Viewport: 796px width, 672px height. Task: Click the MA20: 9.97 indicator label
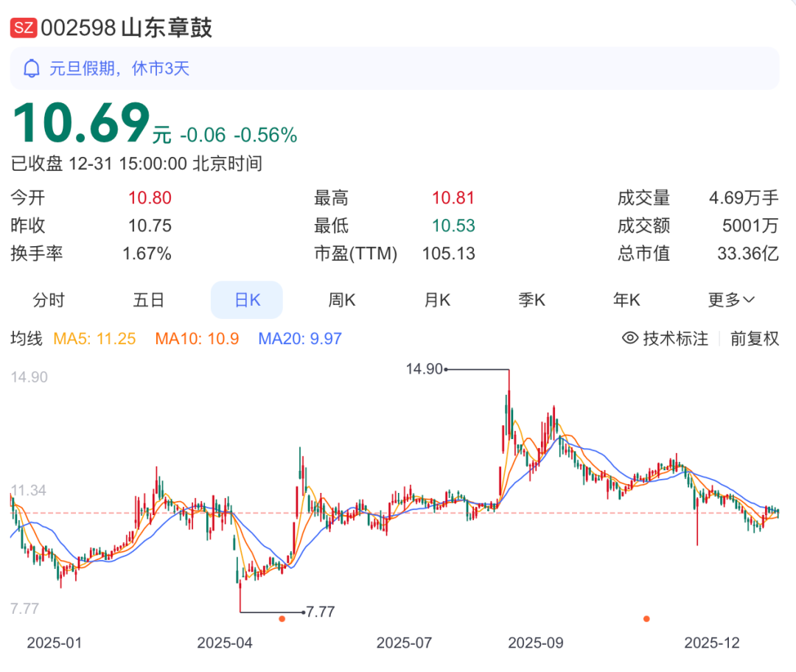tap(300, 338)
